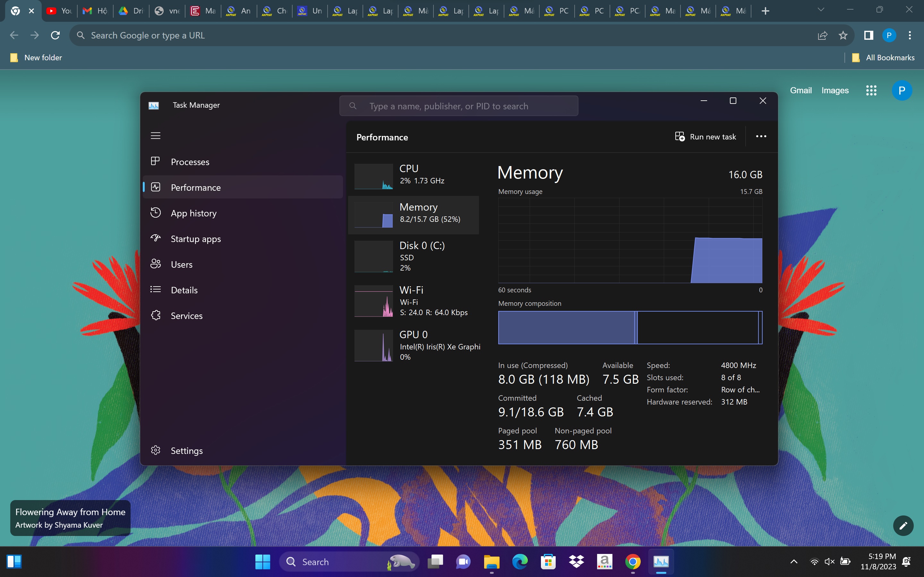Open Task Manager Settings panel
The height and width of the screenshot is (577, 924).
click(187, 451)
